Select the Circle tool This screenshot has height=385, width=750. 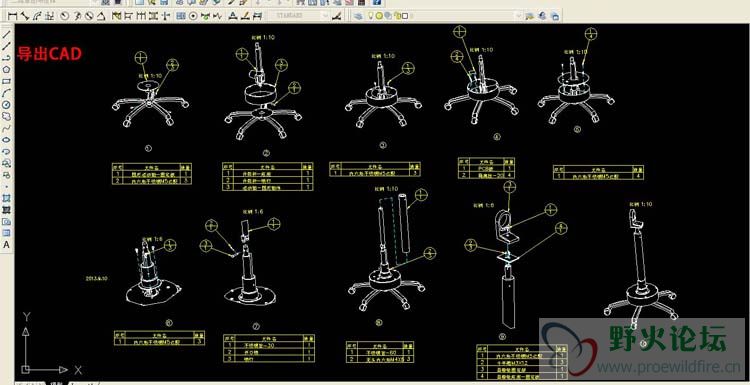(7, 104)
